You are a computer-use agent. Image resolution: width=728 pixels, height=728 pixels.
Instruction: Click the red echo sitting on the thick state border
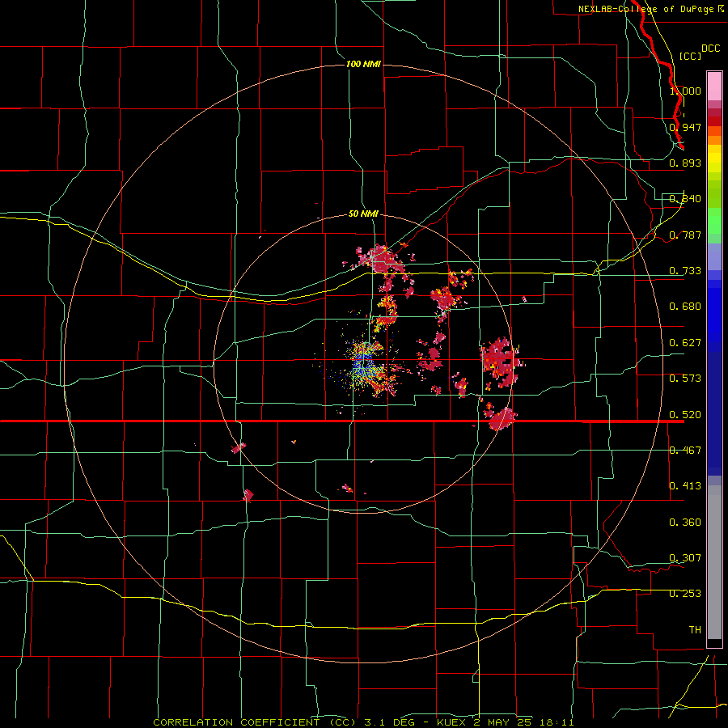point(501,419)
